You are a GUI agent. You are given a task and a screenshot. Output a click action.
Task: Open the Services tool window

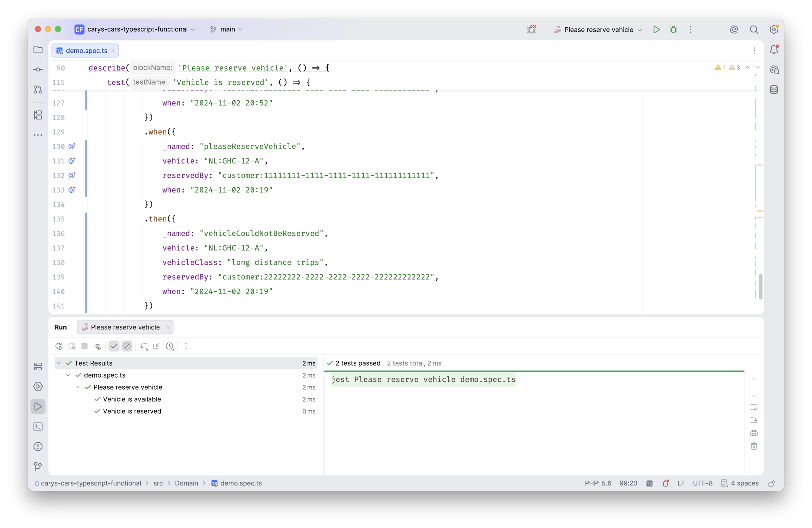pyautogui.click(x=38, y=367)
